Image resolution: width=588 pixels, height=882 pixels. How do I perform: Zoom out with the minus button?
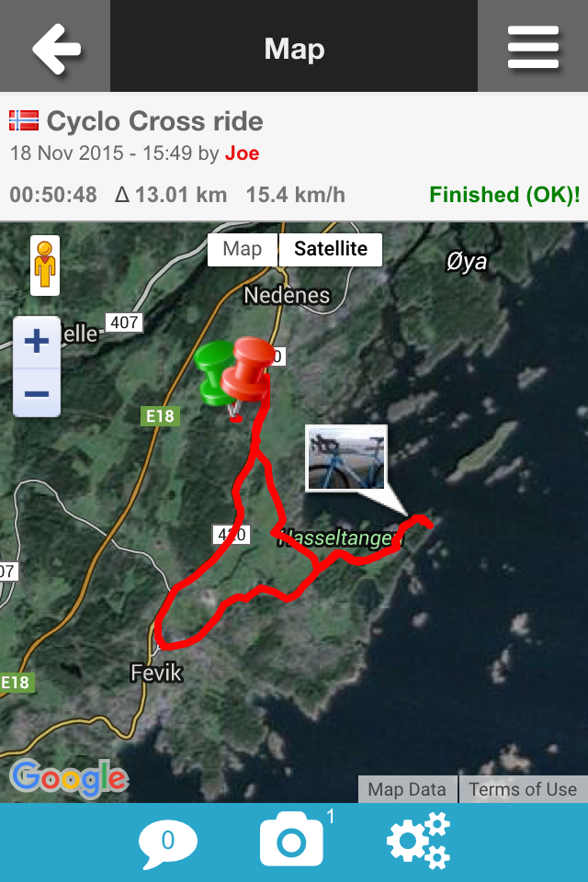tap(37, 393)
